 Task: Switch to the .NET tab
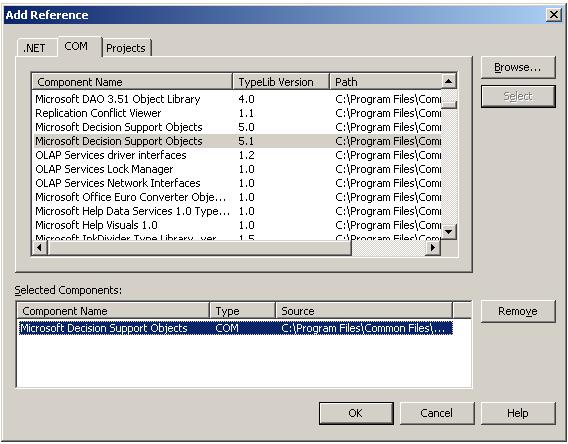(37, 48)
